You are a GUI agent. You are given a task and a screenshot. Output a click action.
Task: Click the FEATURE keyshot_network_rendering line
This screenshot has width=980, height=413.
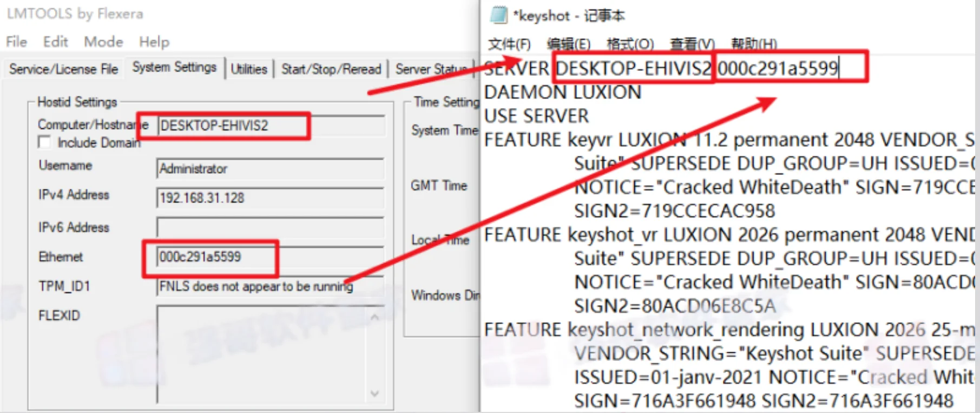(x=729, y=330)
